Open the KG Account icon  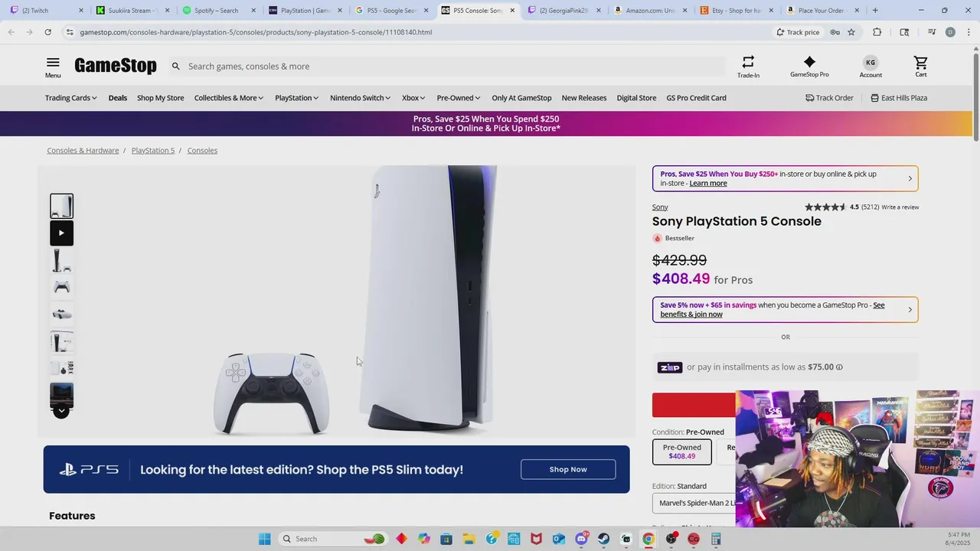point(871,67)
